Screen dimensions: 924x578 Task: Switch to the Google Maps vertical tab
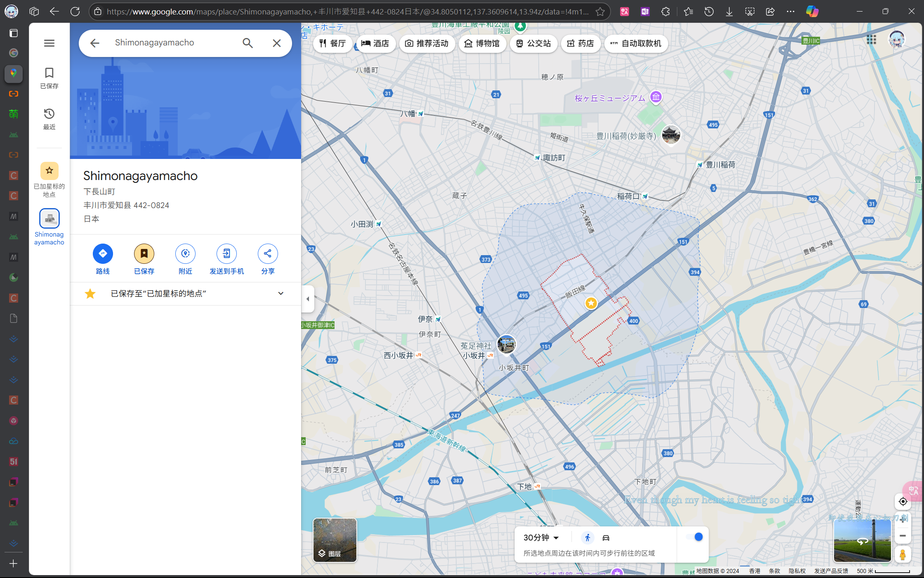(x=13, y=73)
